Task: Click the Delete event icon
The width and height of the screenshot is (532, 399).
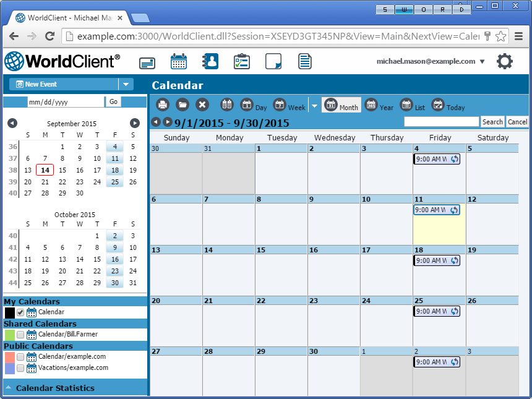Action: point(202,105)
